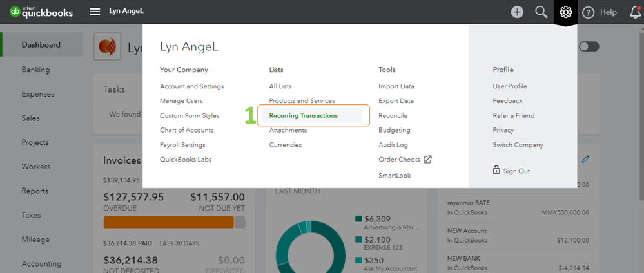Select Recurring Transactions
The image size is (644, 273).
click(304, 115)
